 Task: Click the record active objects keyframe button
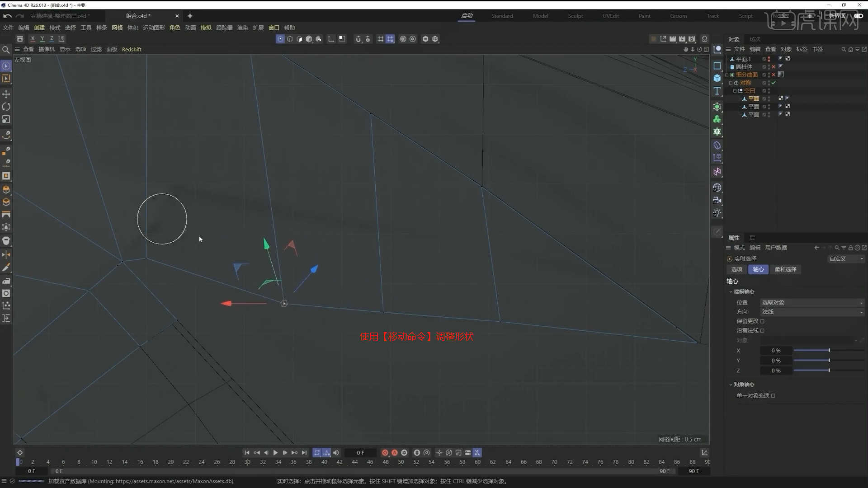click(385, 453)
